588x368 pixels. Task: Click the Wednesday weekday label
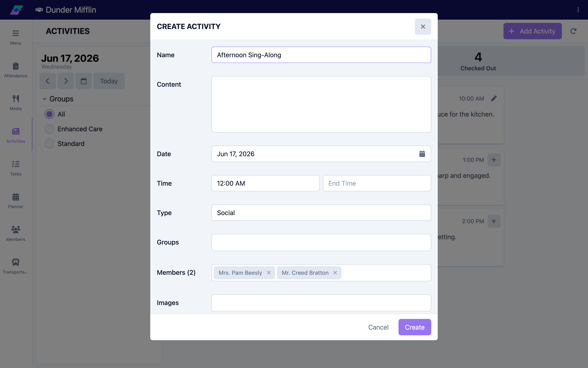click(57, 67)
